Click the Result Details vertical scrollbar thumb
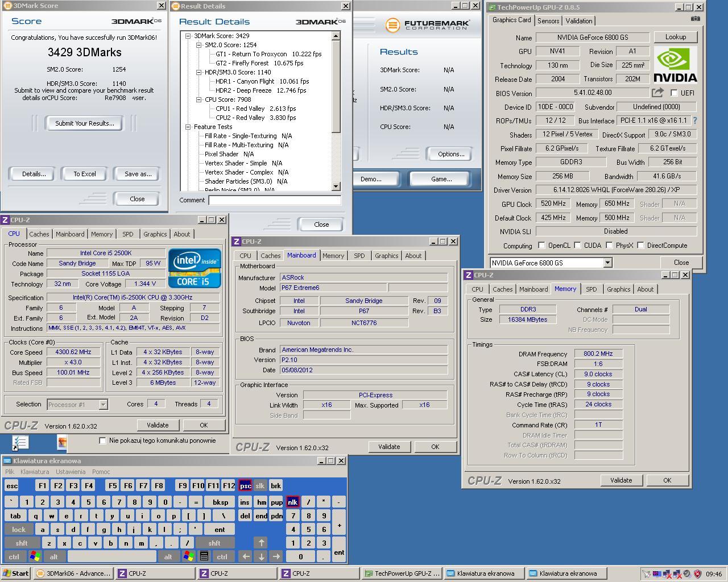728x582 pixels. pyautogui.click(x=336, y=86)
